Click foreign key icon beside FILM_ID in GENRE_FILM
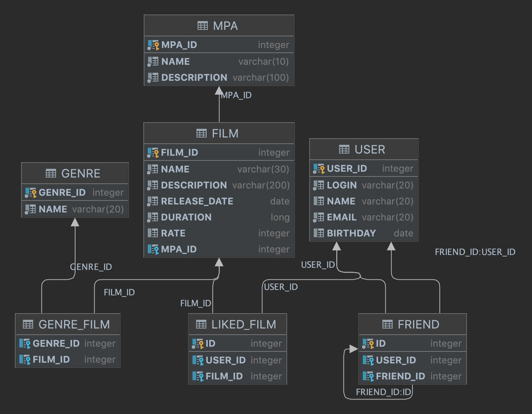 [x=25, y=360]
